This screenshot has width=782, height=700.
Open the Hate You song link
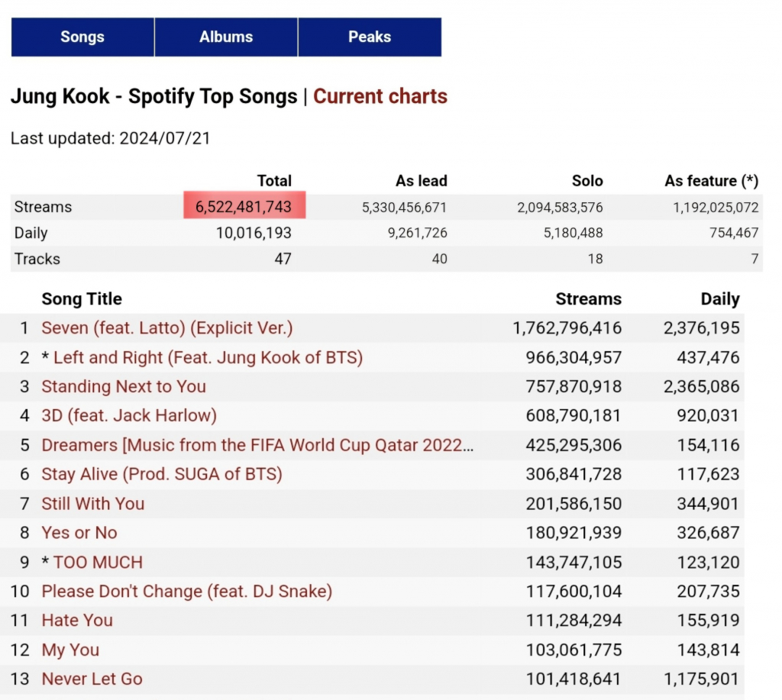pos(77,621)
